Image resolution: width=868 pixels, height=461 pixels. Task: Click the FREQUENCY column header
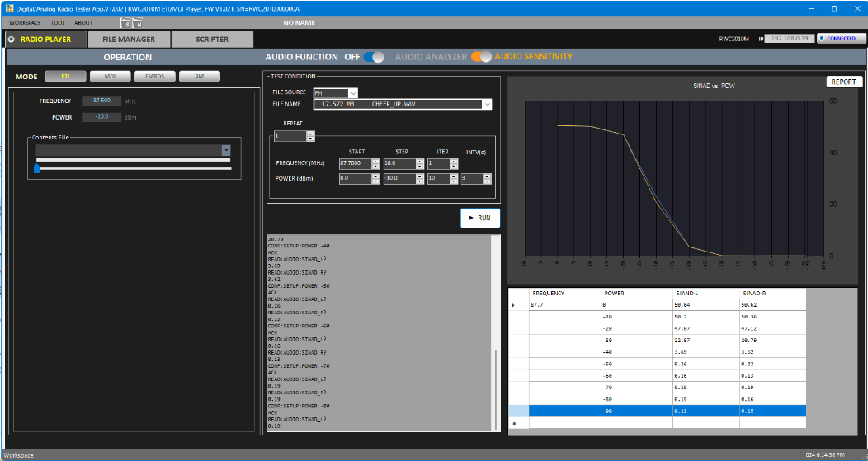coord(564,294)
